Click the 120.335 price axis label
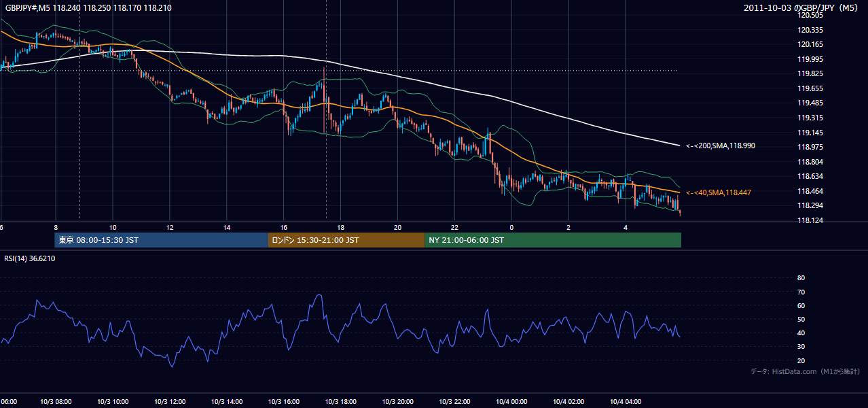 click(812, 30)
